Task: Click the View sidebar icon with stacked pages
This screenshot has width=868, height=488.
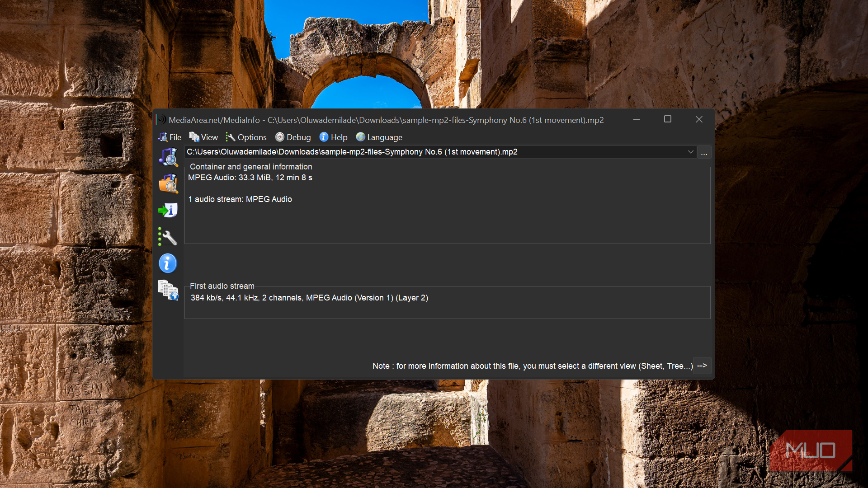Action: point(168,290)
